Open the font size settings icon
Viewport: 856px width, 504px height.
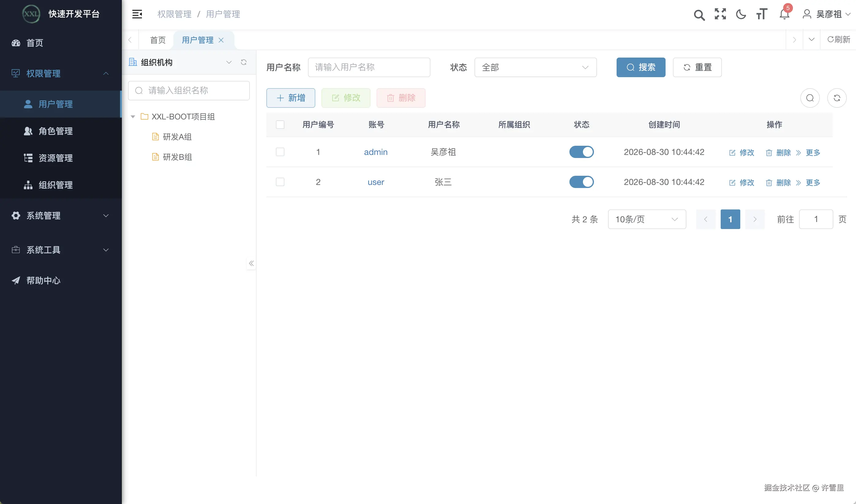762,14
